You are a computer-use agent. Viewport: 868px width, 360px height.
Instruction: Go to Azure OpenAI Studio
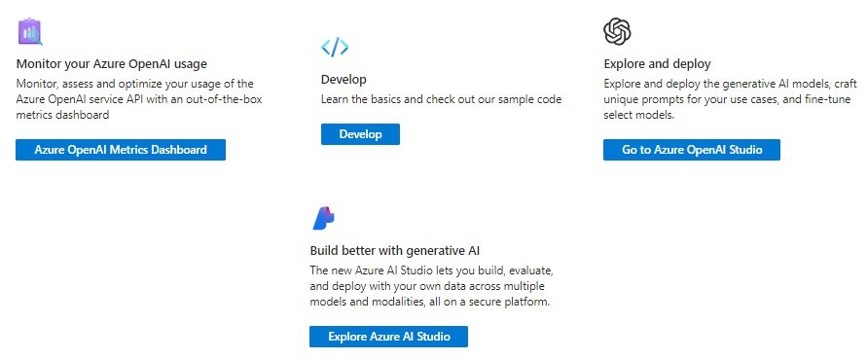coord(692,150)
